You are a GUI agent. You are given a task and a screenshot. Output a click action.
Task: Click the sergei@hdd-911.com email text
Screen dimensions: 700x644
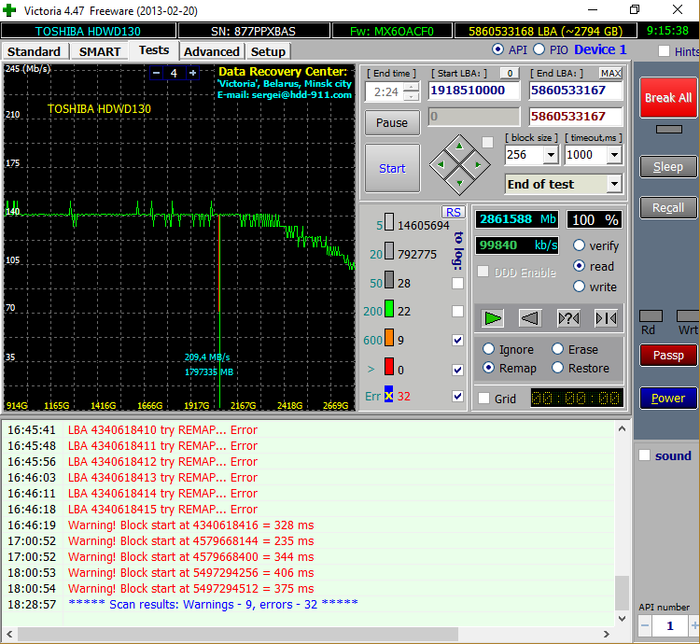click(x=301, y=95)
